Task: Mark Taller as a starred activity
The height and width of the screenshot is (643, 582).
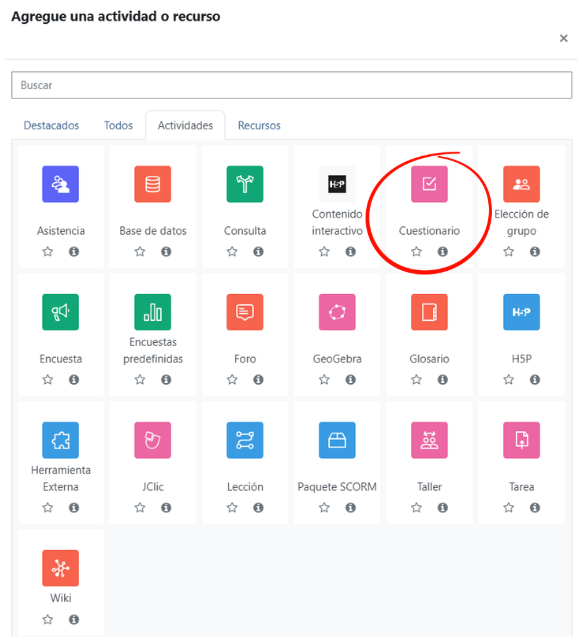Action: 416,507
